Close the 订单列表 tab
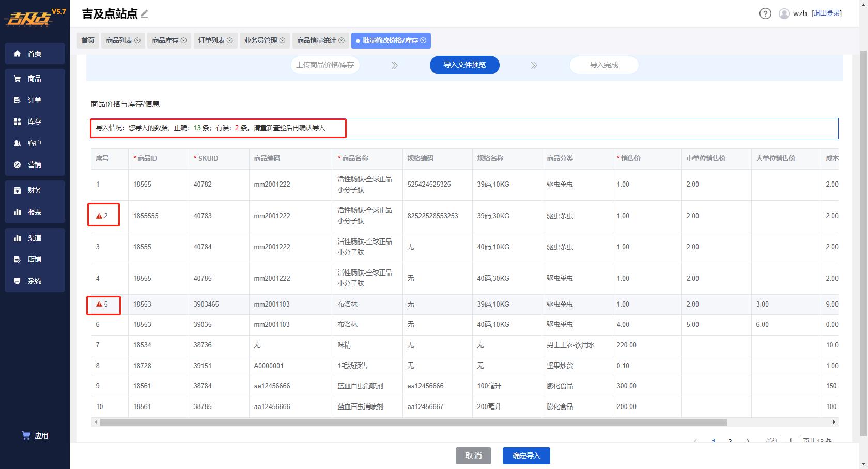 pos(230,40)
